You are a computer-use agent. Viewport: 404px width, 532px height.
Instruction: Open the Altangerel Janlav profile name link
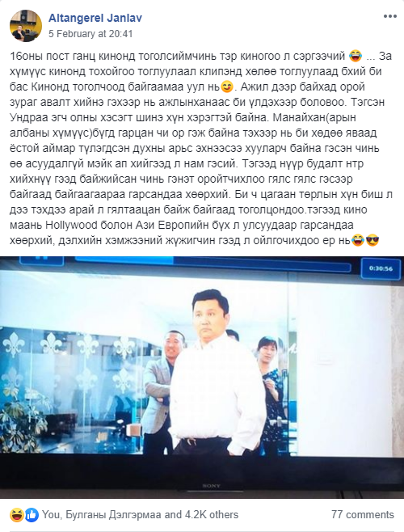tap(95, 18)
